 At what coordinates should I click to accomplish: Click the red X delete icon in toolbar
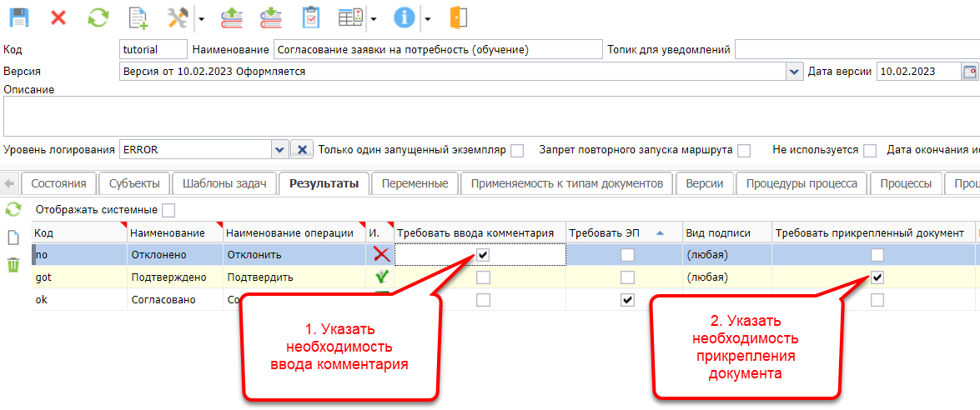[58, 17]
